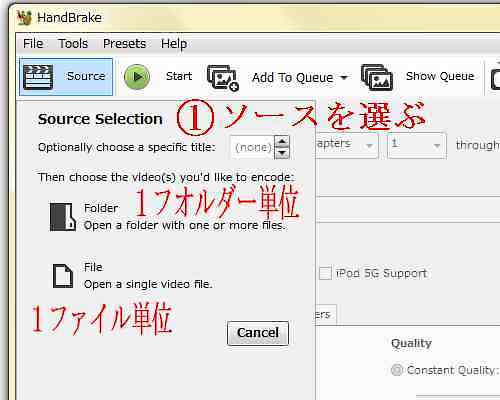Click the Cancel button
The height and width of the screenshot is (400, 500).
(258, 333)
